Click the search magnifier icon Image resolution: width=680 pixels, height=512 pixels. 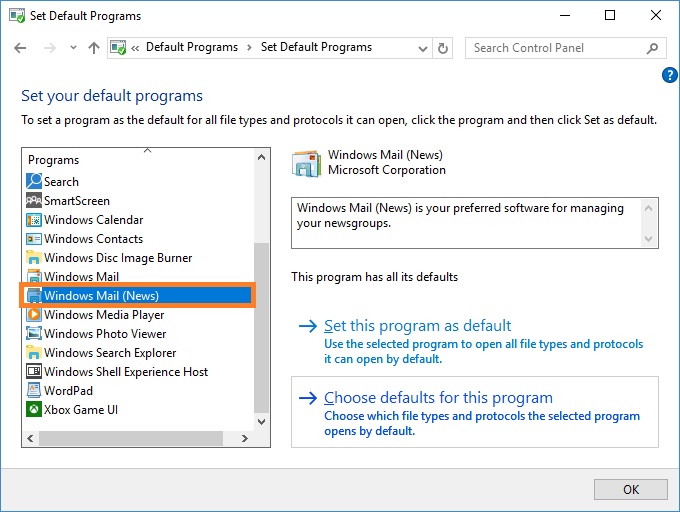[x=652, y=48]
